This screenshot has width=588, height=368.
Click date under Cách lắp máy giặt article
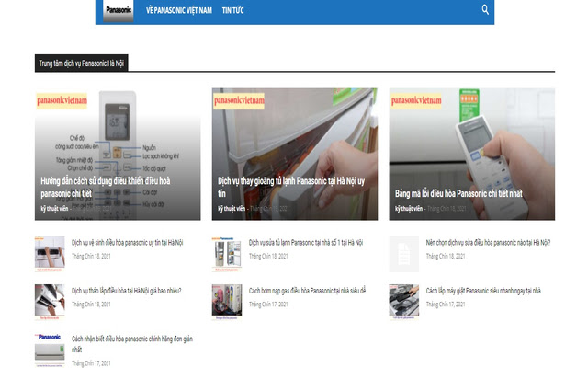click(446, 305)
